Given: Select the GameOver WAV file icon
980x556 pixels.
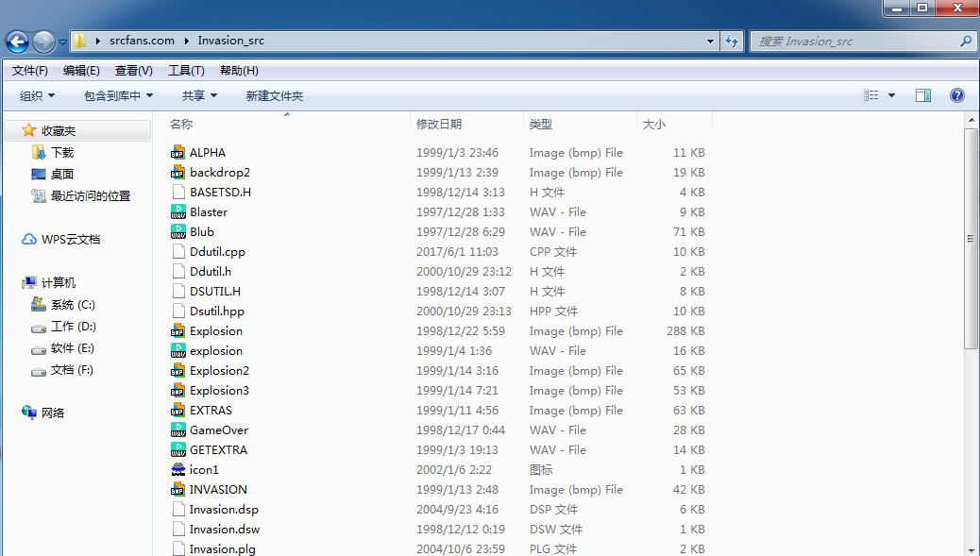Looking at the screenshot, I should pos(178,430).
